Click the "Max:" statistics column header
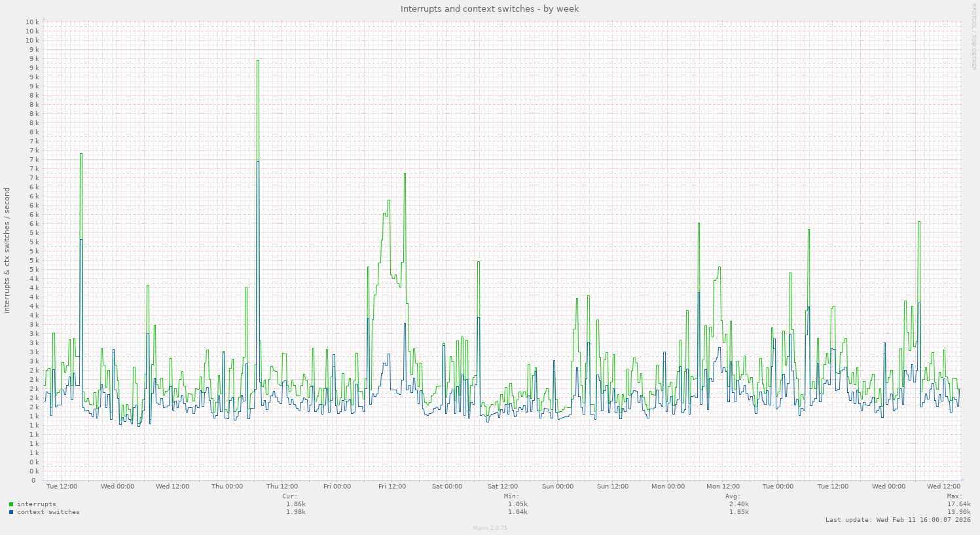980x535 pixels. coord(954,496)
